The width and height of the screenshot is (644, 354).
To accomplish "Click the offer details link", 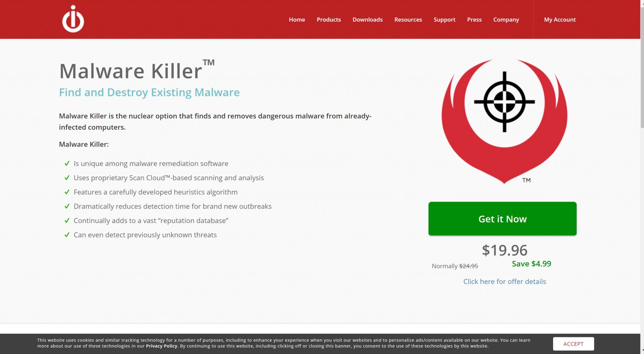I will (504, 281).
